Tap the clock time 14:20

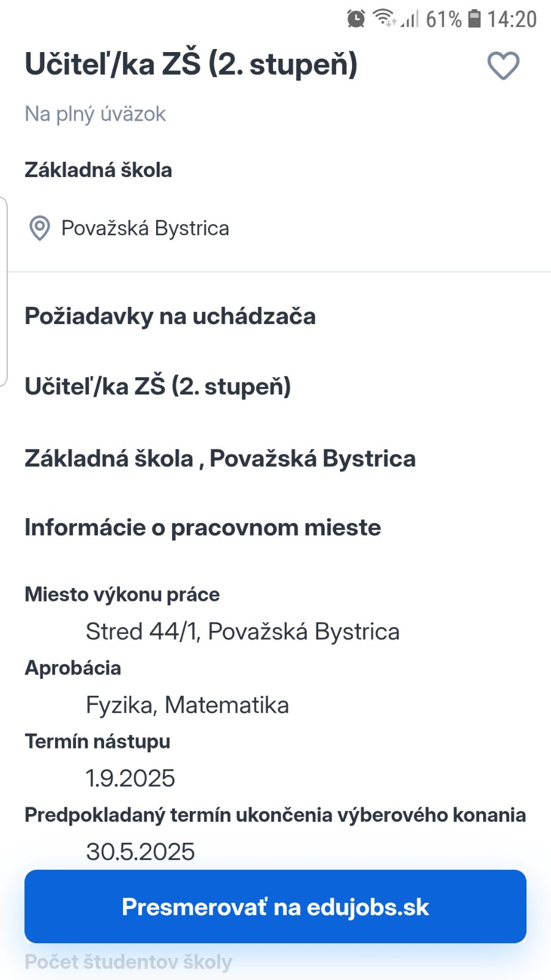512,19
